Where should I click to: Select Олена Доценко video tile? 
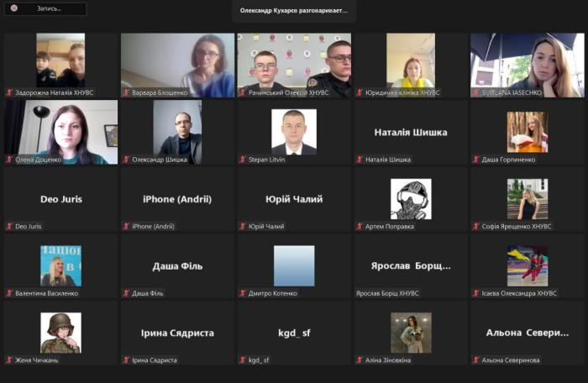[60, 132]
